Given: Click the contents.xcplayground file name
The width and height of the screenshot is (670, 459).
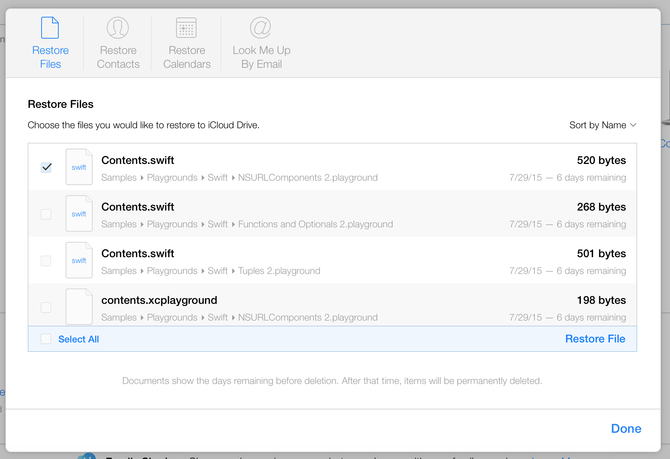Looking at the screenshot, I should (159, 300).
